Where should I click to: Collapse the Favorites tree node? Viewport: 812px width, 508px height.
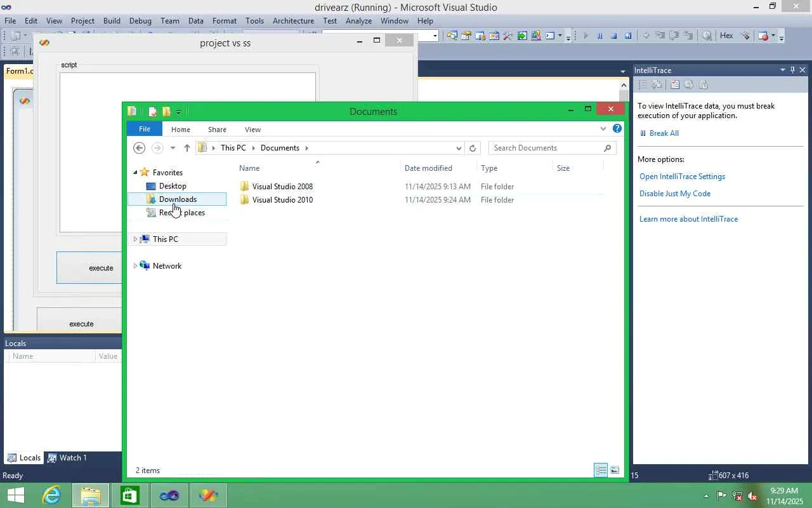click(135, 173)
